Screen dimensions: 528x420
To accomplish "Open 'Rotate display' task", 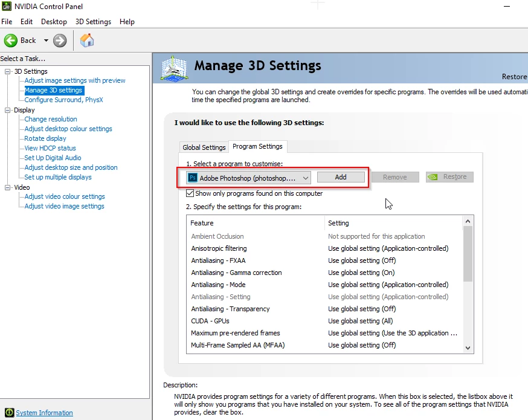I will (45, 138).
